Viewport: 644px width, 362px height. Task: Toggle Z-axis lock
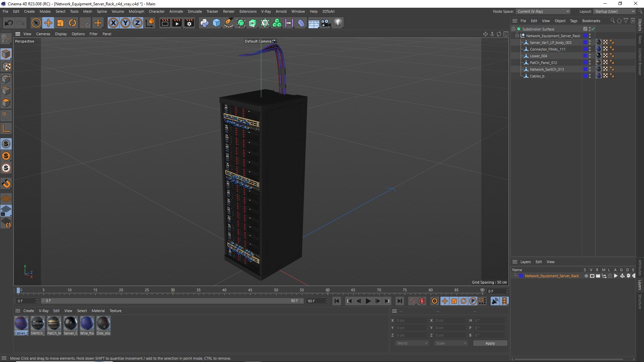click(138, 23)
